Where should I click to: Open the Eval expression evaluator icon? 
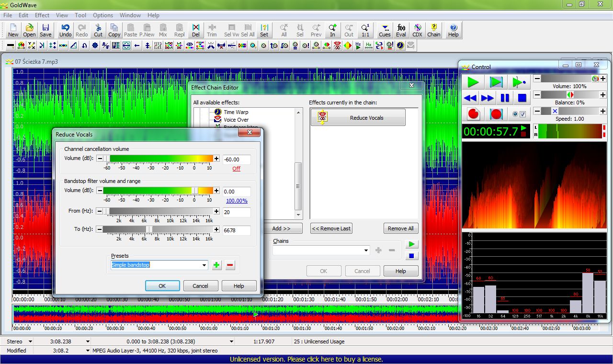[401, 30]
